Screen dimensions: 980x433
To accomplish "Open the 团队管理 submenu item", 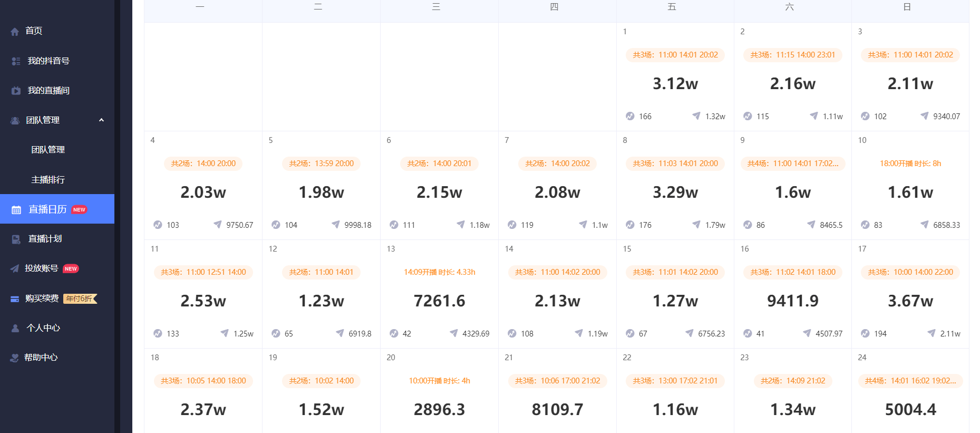I will 48,150.
